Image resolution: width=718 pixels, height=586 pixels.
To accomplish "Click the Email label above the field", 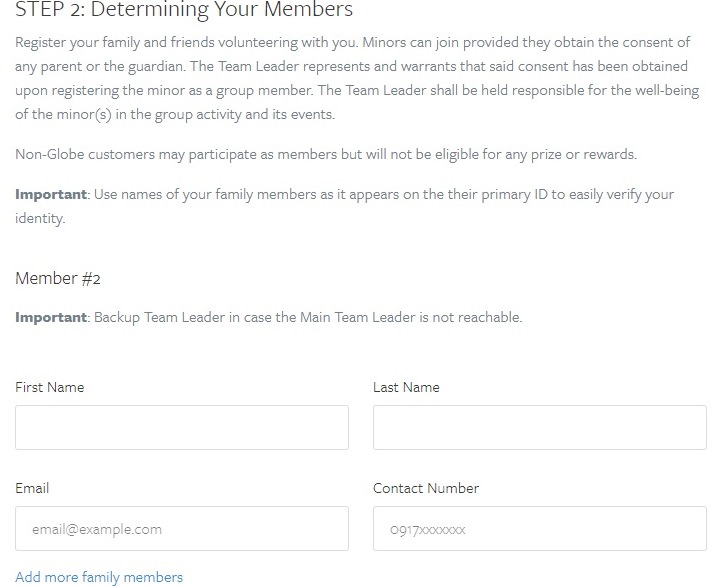I will tap(32, 488).
